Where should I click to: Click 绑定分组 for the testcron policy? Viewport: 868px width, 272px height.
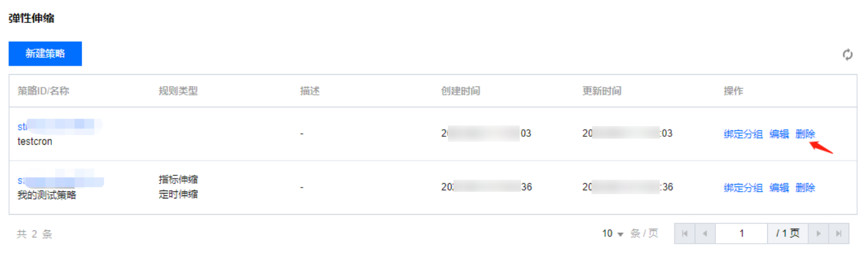[744, 134]
